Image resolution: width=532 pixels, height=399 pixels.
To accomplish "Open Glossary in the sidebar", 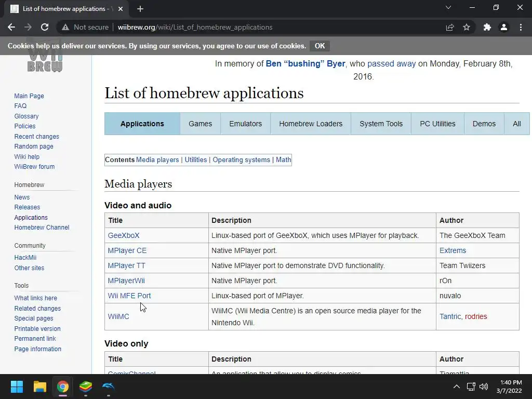I will (26, 116).
